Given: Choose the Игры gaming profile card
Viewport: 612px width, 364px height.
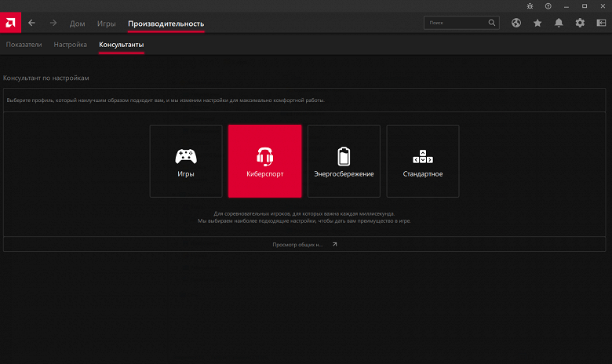Looking at the screenshot, I should point(186,161).
